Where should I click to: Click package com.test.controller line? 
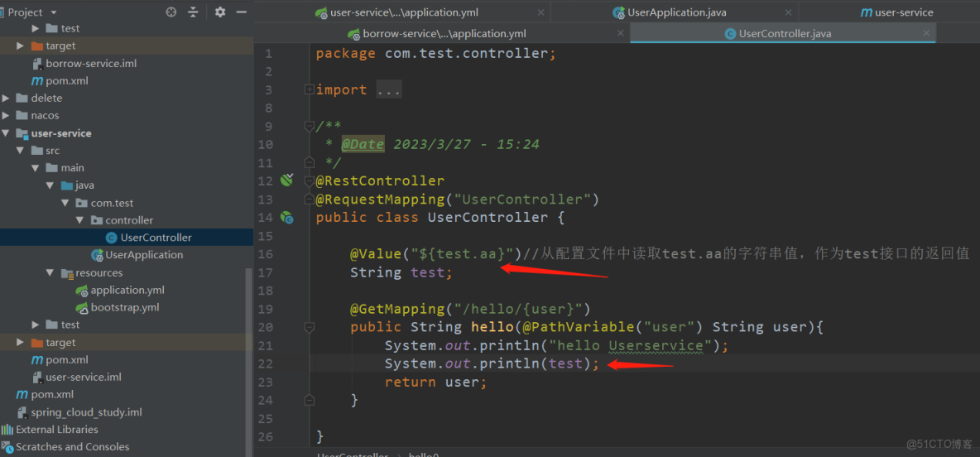point(435,54)
